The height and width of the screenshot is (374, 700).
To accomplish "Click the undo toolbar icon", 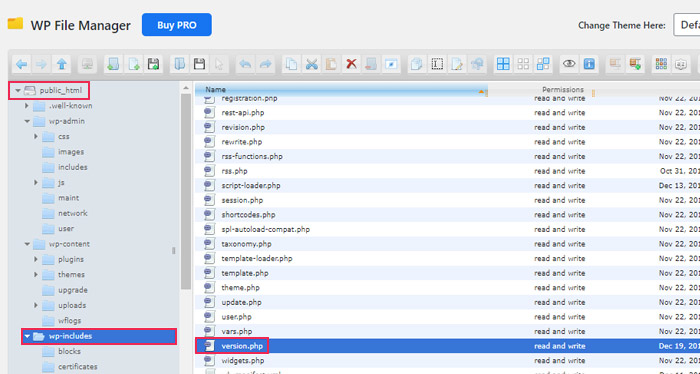I will tap(245, 64).
